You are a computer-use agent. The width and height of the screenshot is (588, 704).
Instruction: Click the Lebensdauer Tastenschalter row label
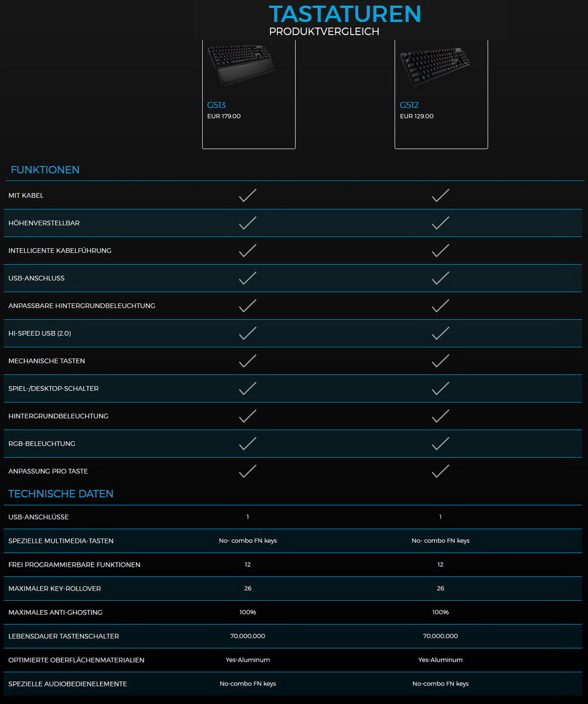tap(63, 636)
